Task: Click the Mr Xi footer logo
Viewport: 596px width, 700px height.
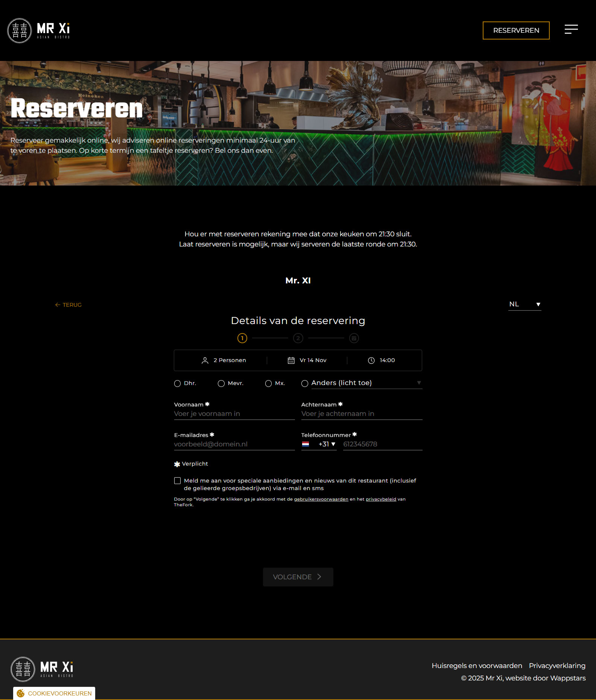Action: click(x=42, y=669)
